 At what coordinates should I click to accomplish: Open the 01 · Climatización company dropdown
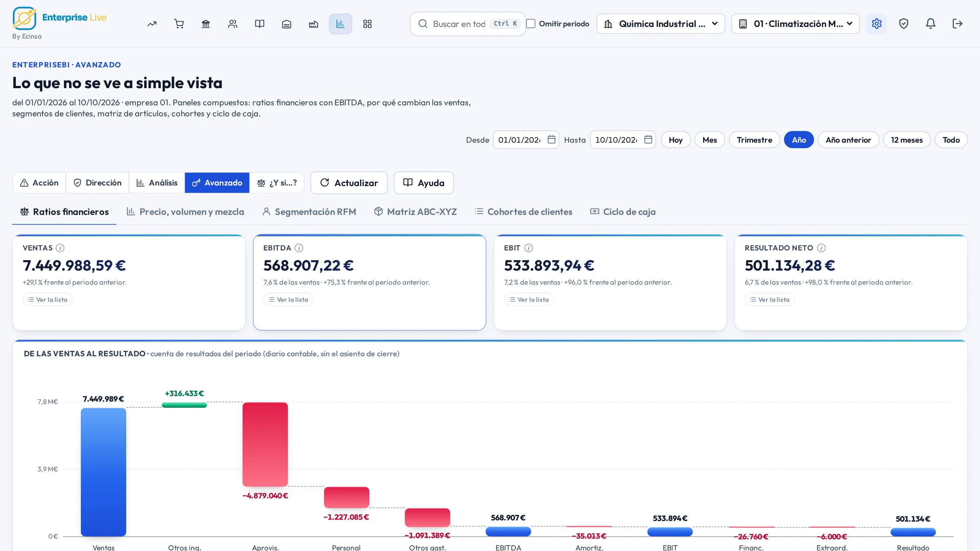pyautogui.click(x=795, y=24)
